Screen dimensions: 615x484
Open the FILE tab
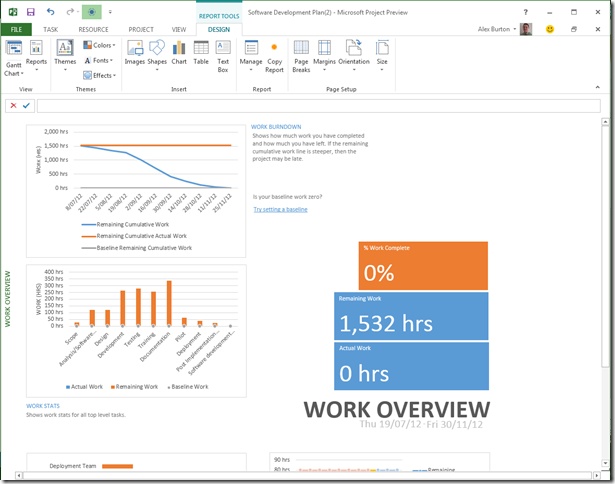(x=15, y=30)
